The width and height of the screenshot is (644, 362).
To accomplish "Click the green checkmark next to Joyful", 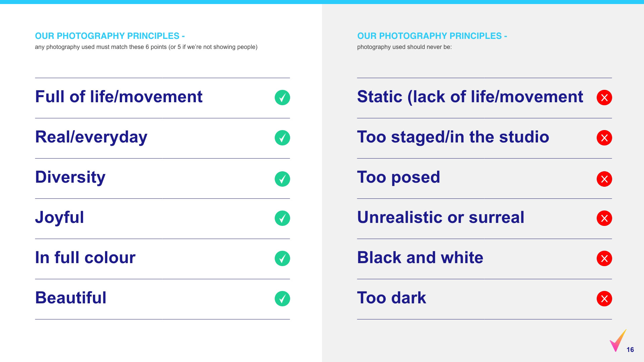I will tap(282, 218).
